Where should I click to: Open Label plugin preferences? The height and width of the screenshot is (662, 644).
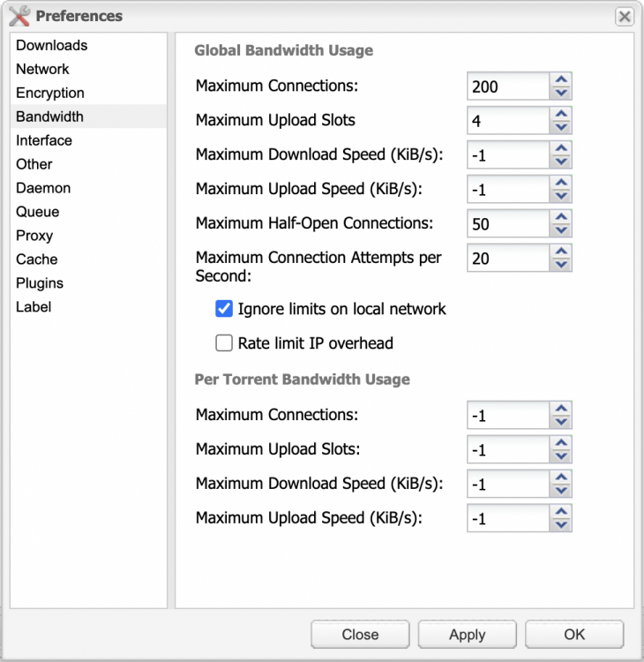(88, 307)
